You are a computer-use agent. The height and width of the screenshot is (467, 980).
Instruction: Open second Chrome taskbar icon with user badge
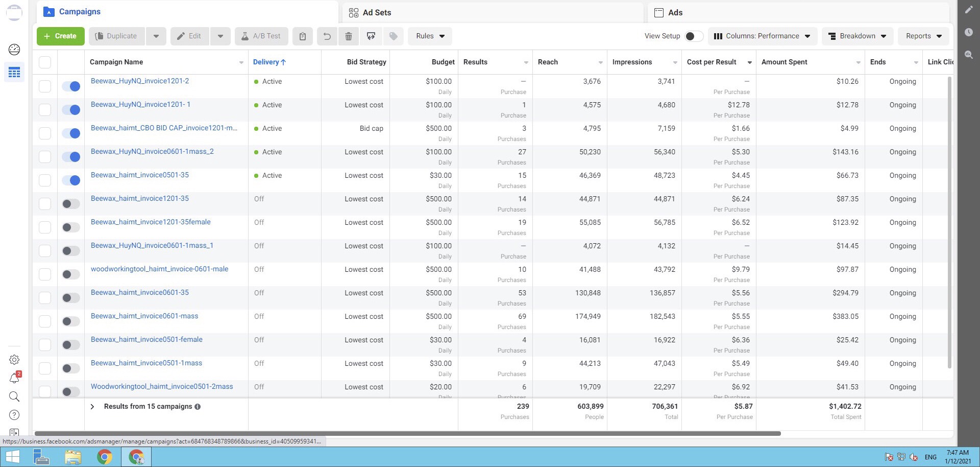pyautogui.click(x=136, y=457)
